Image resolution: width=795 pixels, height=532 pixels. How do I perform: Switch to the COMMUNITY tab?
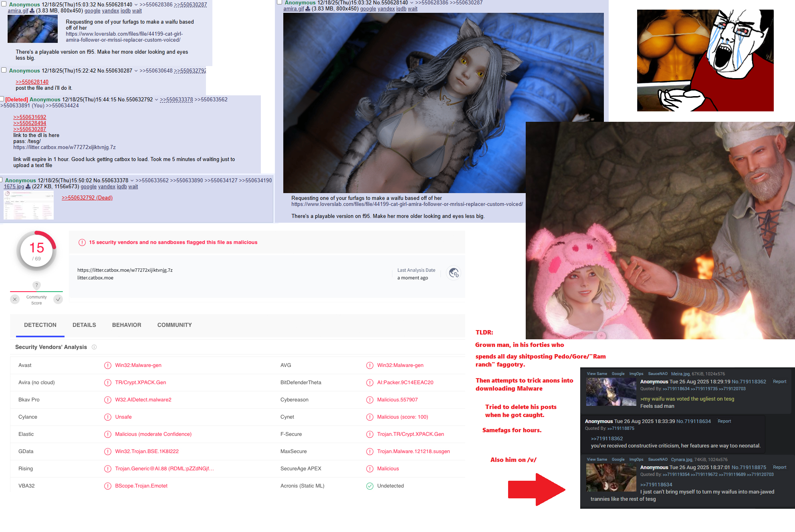pos(174,325)
